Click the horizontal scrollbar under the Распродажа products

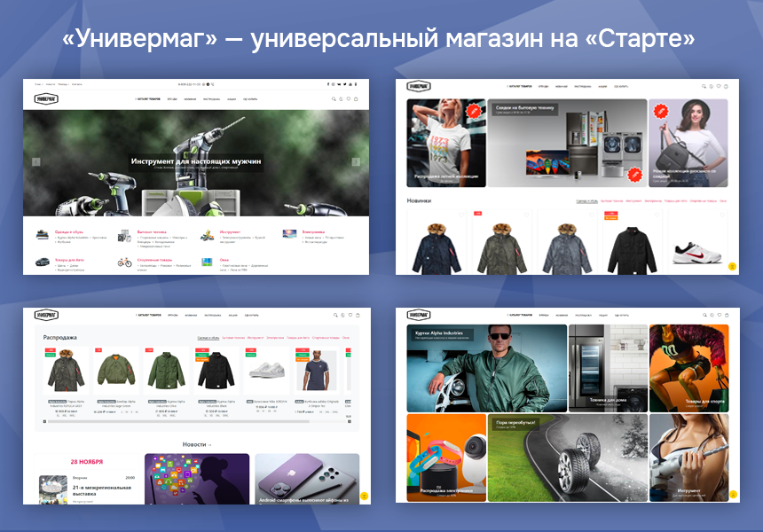point(177,422)
